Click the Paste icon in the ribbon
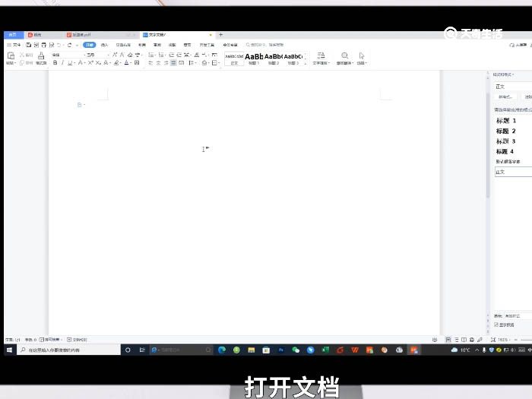The width and height of the screenshot is (532, 399). 11,55
